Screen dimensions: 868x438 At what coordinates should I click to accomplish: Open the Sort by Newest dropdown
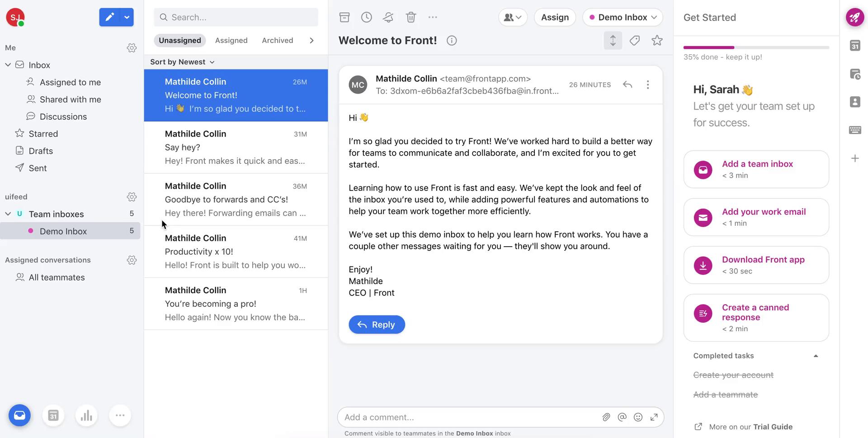coord(182,62)
